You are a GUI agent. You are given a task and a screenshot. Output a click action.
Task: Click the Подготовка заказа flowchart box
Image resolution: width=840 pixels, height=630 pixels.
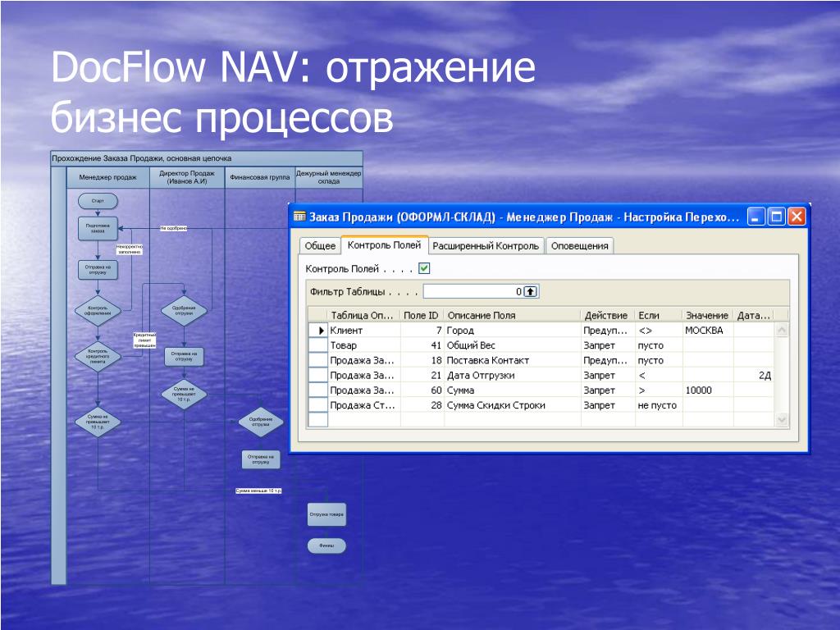[98, 228]
